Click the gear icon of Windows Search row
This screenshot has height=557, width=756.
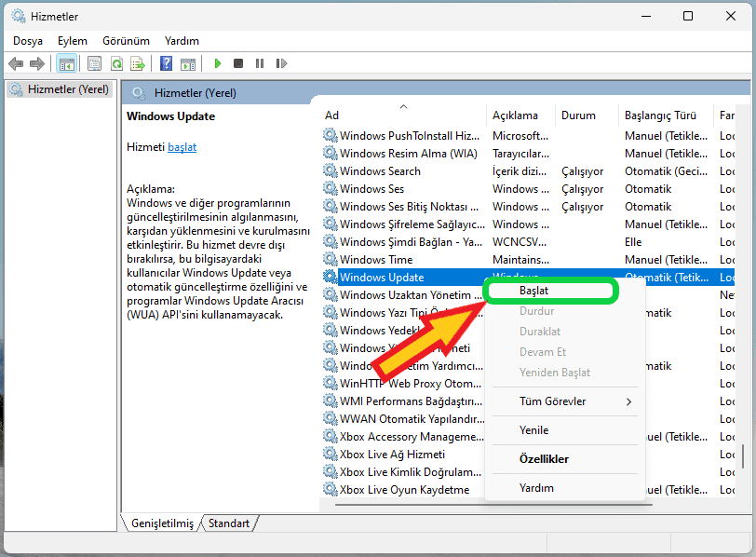[x=331, y=170]
